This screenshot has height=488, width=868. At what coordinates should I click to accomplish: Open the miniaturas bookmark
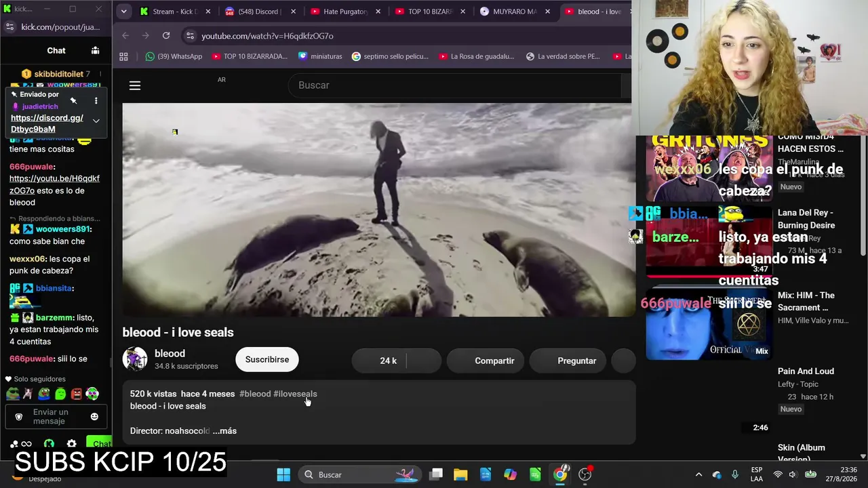(x=320, y=56)
